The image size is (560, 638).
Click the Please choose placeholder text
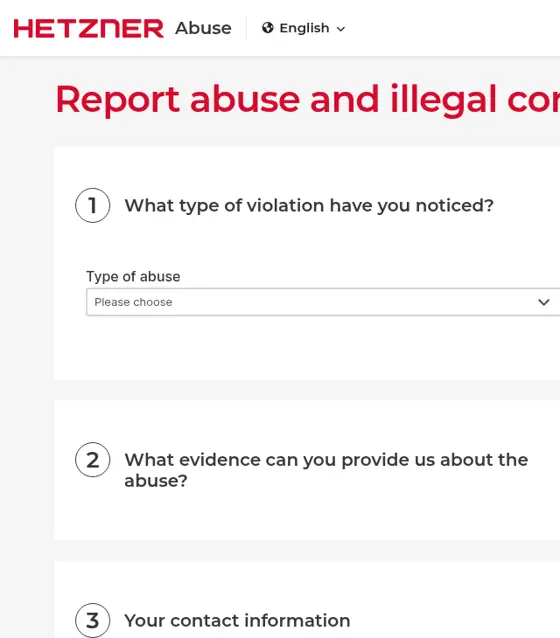tap(133, 302)
